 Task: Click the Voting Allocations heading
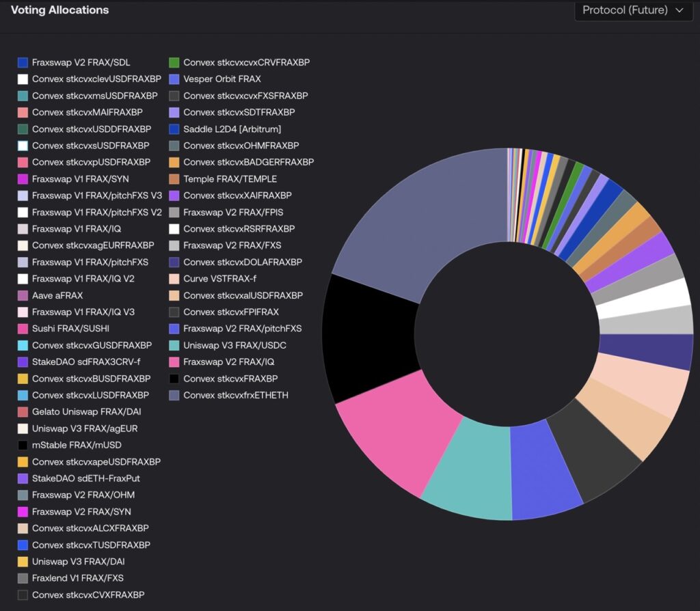60,10
